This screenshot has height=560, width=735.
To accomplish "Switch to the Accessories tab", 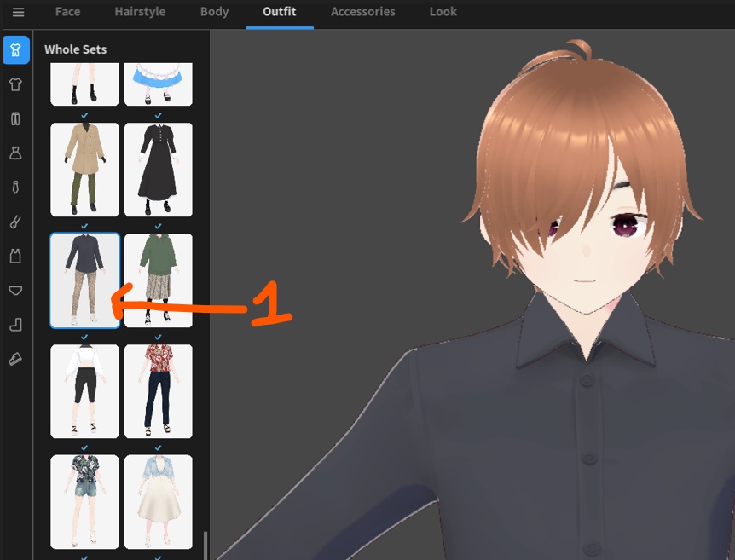I will tap(362, 12).
